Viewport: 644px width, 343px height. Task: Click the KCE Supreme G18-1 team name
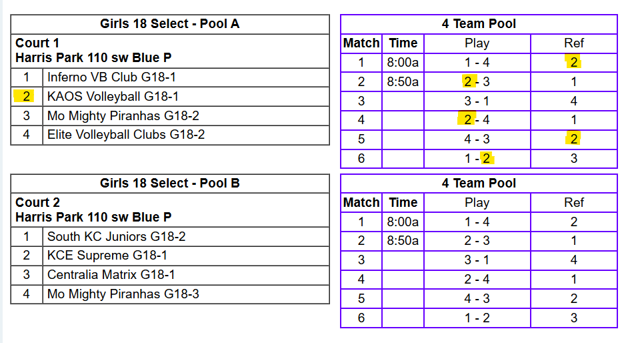pos(107,256)
